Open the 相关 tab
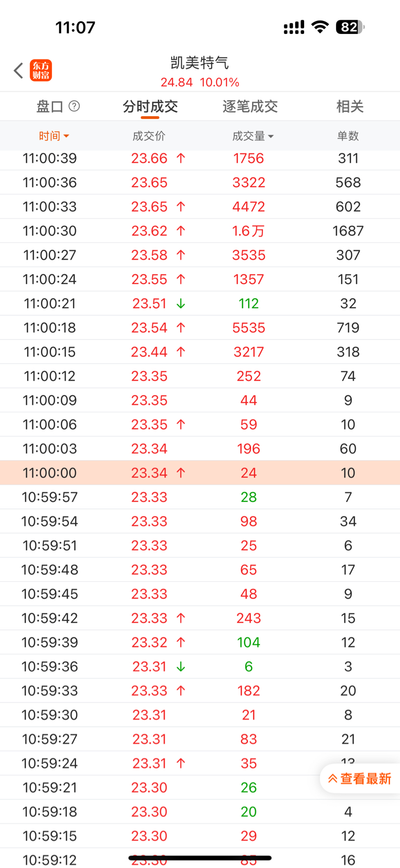The width and height of the screenshot is (400, 868). coord(349,106)
